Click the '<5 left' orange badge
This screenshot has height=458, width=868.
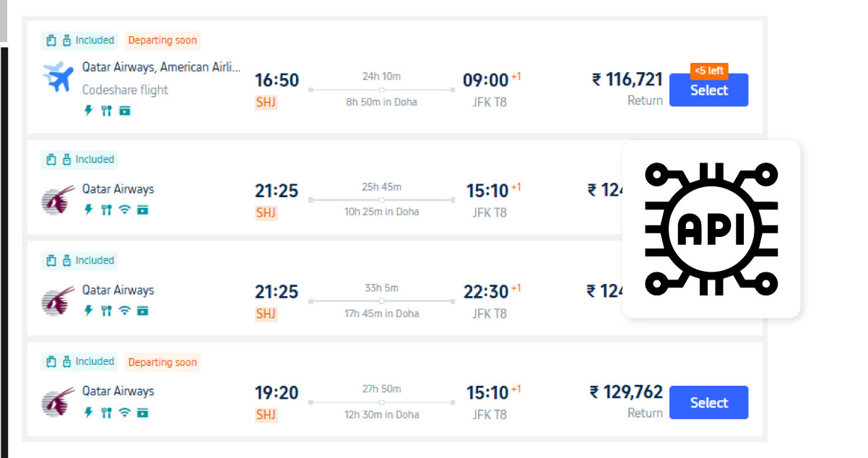click(x=709, y=71)
